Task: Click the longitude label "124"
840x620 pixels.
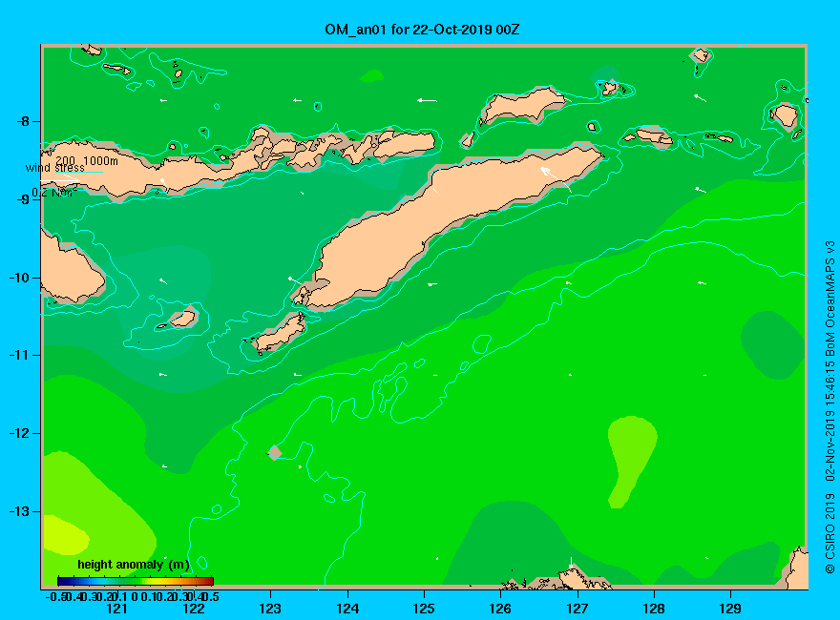Action: (x=347, y=609)
